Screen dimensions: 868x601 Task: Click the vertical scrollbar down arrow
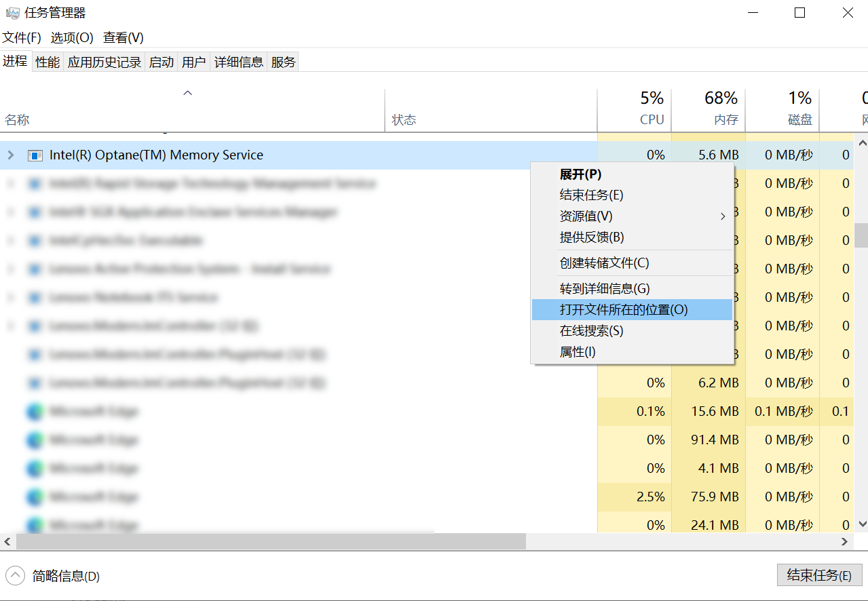coord(861,524)
